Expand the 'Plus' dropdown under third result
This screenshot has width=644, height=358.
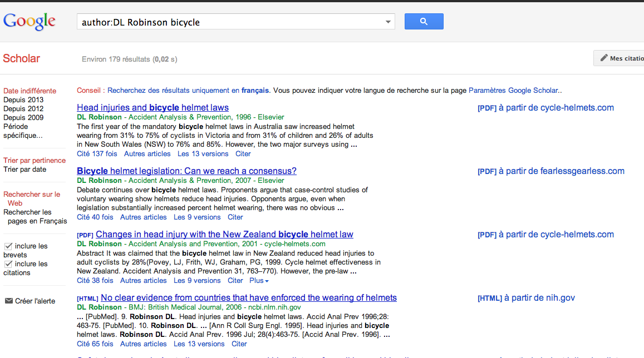tap(259, 281)
